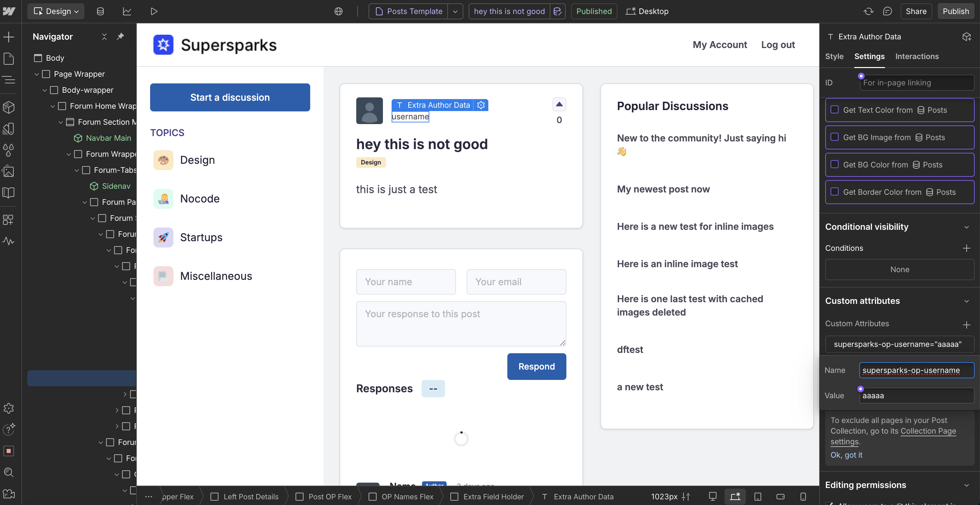Open the Add Elements plus panel
Screen dimensions: 980x505
8,37
